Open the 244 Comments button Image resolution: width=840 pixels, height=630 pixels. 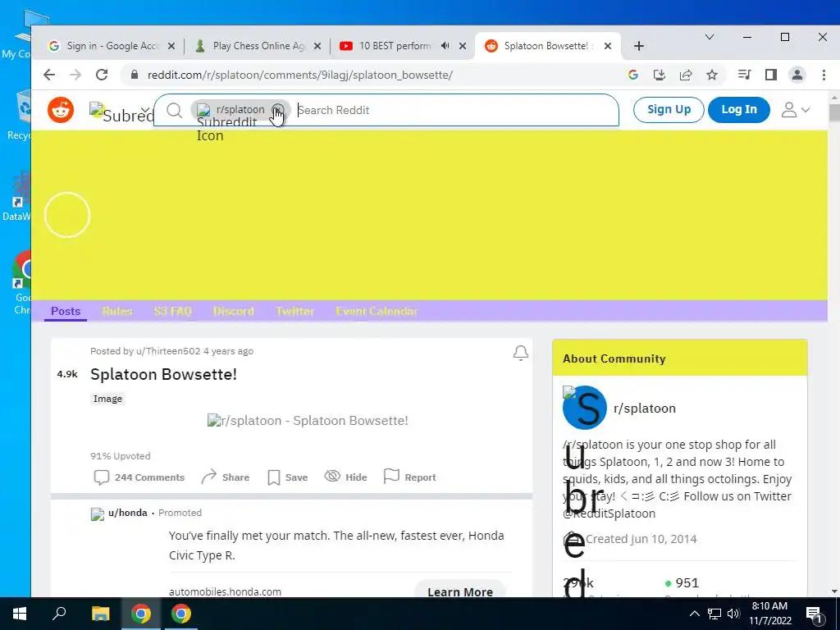[x=139, y=477]
